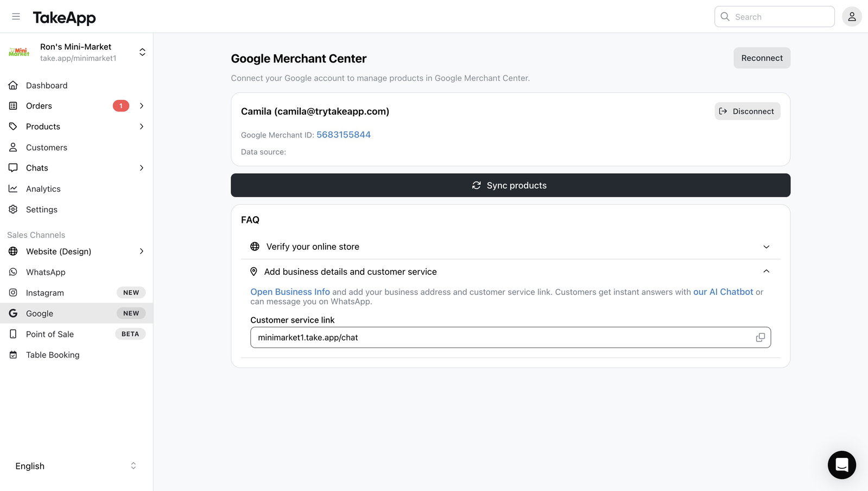Screen dimensions: 868x491
Task: Click Camila (camila@trytakeapp.com) account text
Action: point(315,111)
